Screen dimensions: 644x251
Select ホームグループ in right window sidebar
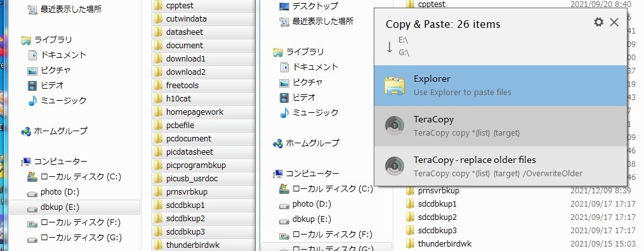306,143
